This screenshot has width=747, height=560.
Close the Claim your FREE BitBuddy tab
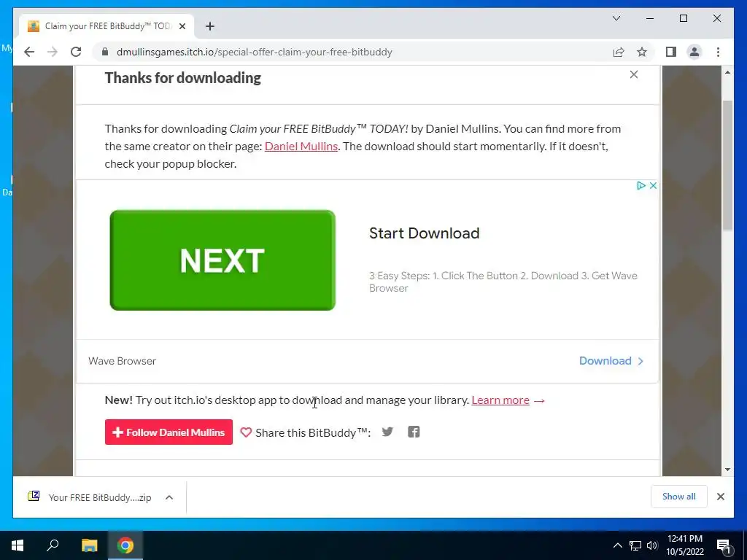pyautogui.click(x=182, y=26)
